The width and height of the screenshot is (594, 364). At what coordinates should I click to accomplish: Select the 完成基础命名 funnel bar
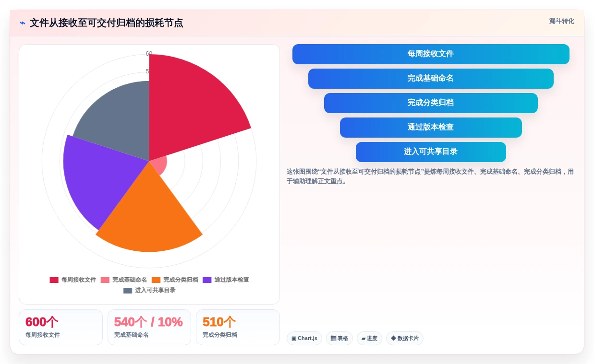pos(431,79)
